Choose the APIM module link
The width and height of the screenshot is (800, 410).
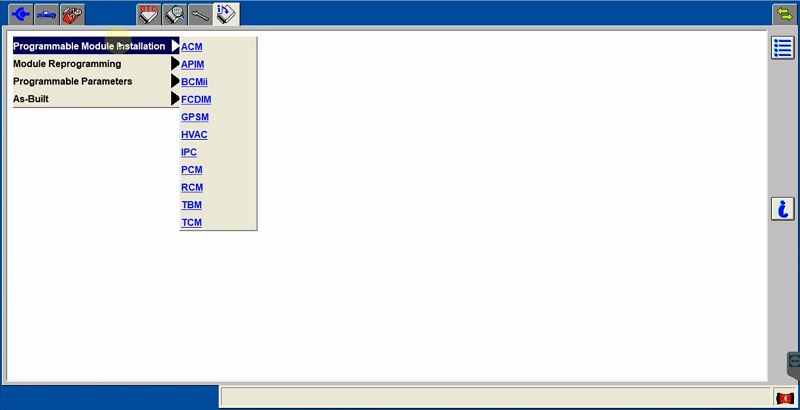click(192, 64)
